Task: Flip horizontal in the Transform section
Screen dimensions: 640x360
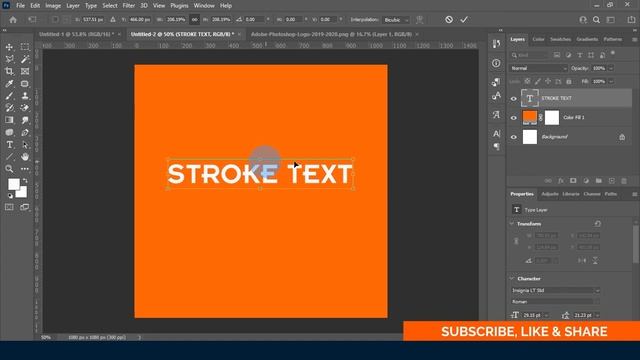Action: pos(582,260)
